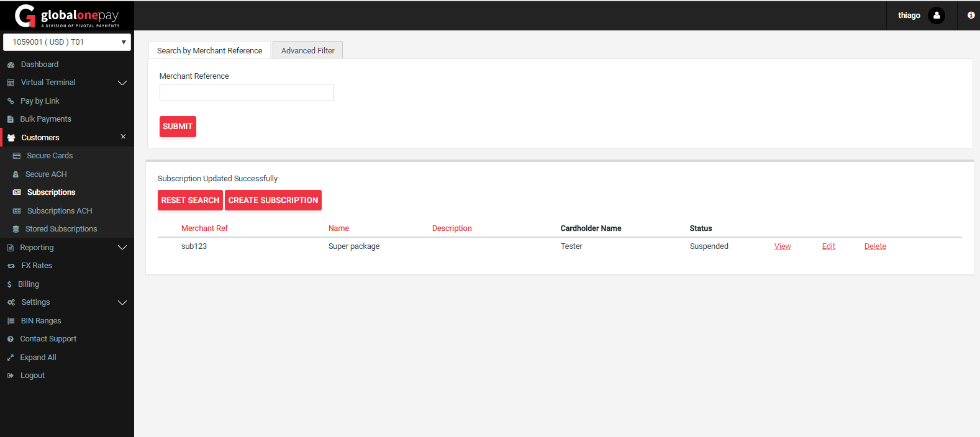
Task: Click the CREATE SUBSCRIPTION button
Action: click(x=273, y=200)
